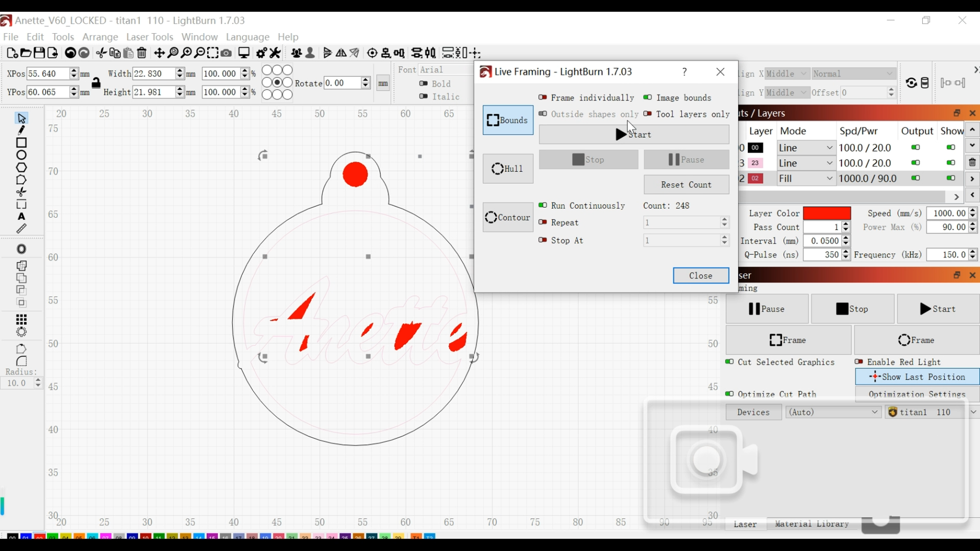This screenshot has width=980, height=551.
Task: Expand the (Auto) port dropdown
Action: point(833,412)
